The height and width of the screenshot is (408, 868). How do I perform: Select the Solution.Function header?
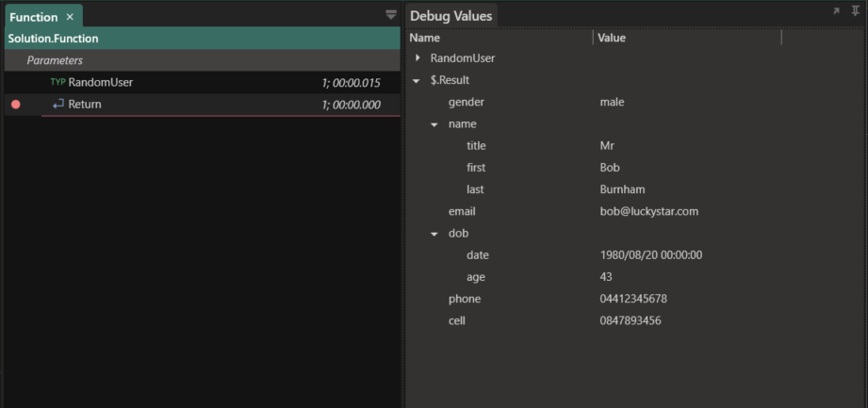pyautogui.click(x=202, y=39)
